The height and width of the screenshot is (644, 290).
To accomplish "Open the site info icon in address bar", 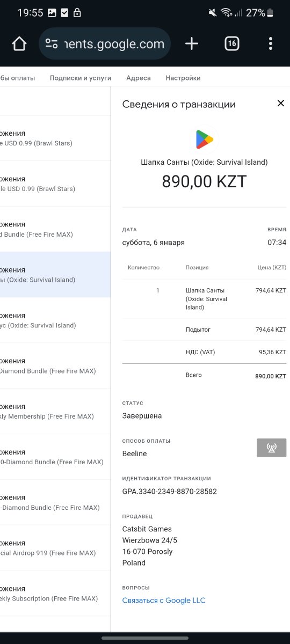I will click(x=52, y=44).
